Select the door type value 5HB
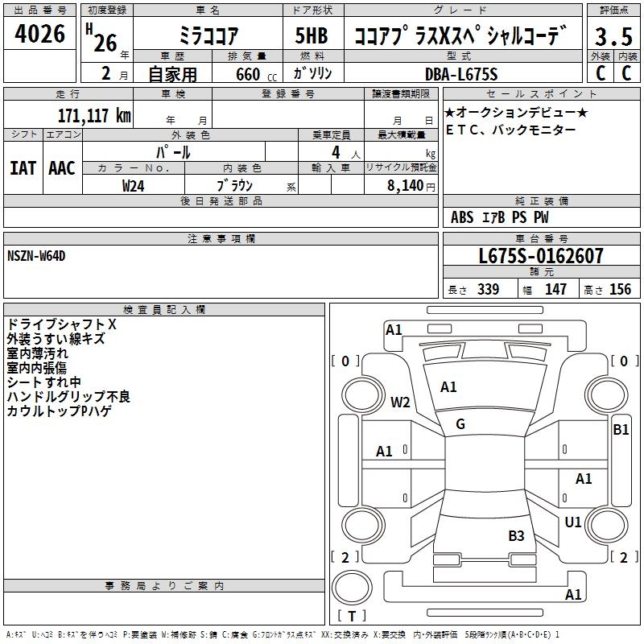644x644 pixels. (x=312, y=35)
